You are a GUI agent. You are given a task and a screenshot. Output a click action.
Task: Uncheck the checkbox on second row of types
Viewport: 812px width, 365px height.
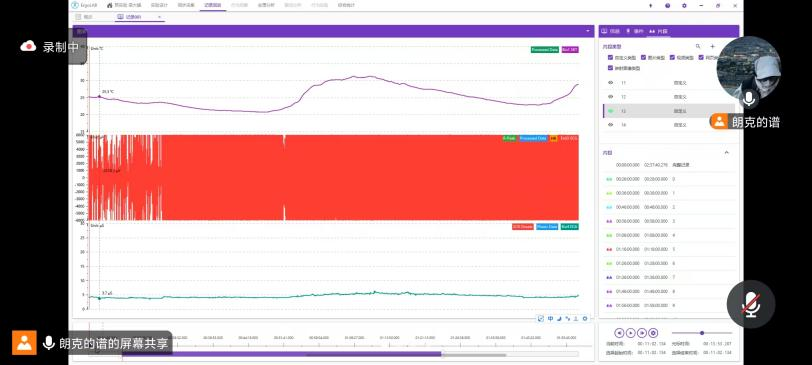click(611, 68)
